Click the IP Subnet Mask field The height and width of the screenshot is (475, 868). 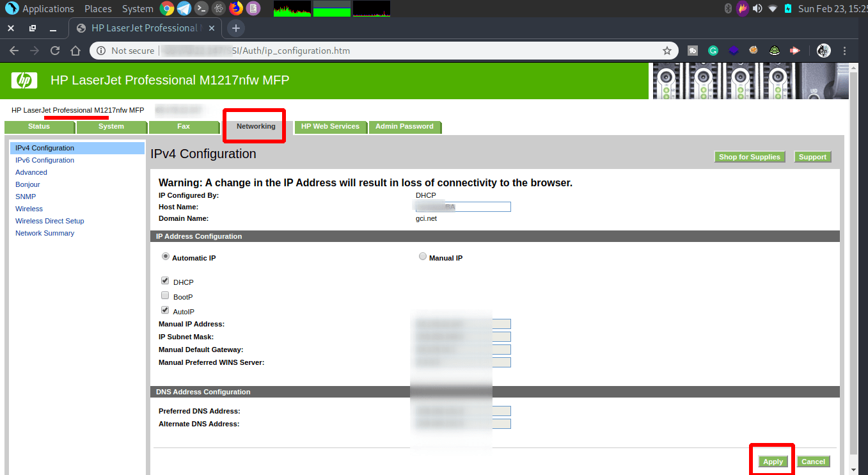[463, 337]
